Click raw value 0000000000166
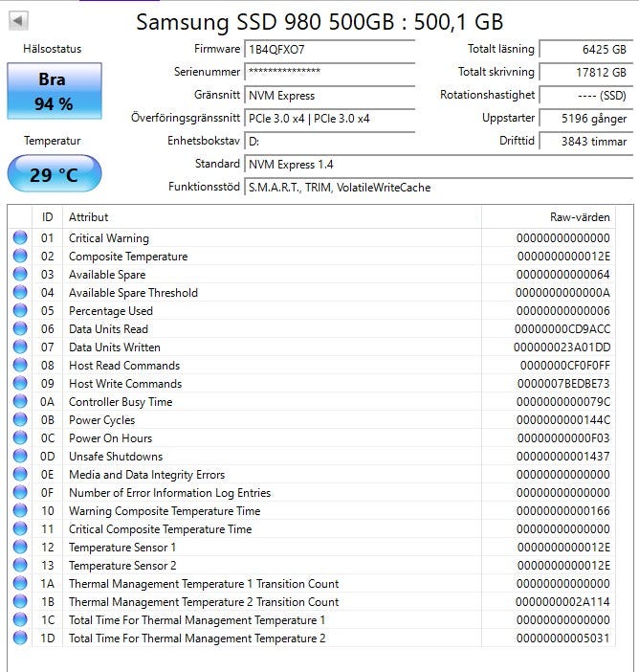Image resolution: width=639 pixels, height=672 pixels. point(562,511)
